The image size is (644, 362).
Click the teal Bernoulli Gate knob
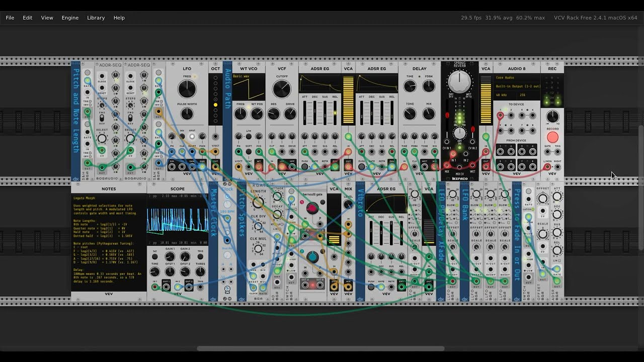coord(312,257)
